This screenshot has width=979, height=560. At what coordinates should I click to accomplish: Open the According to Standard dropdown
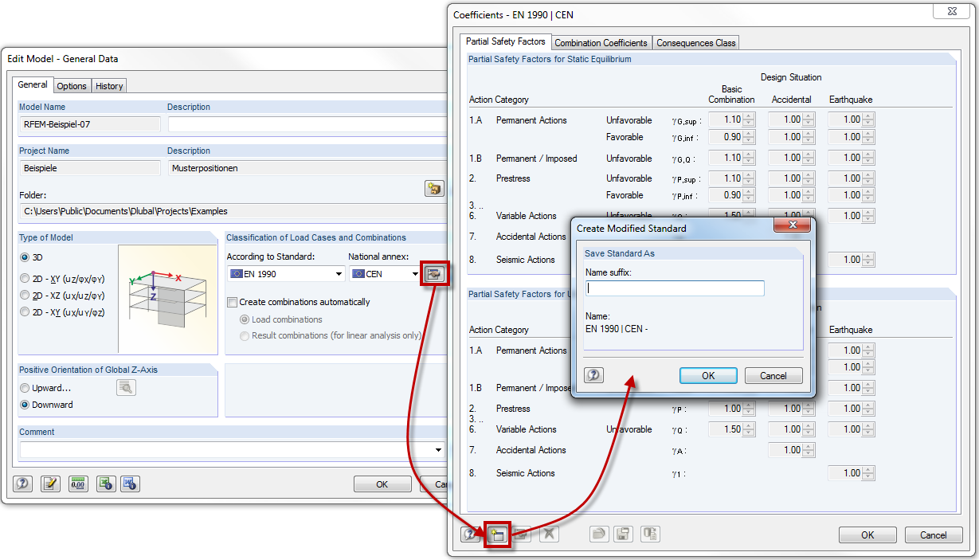tap(337, 273)
